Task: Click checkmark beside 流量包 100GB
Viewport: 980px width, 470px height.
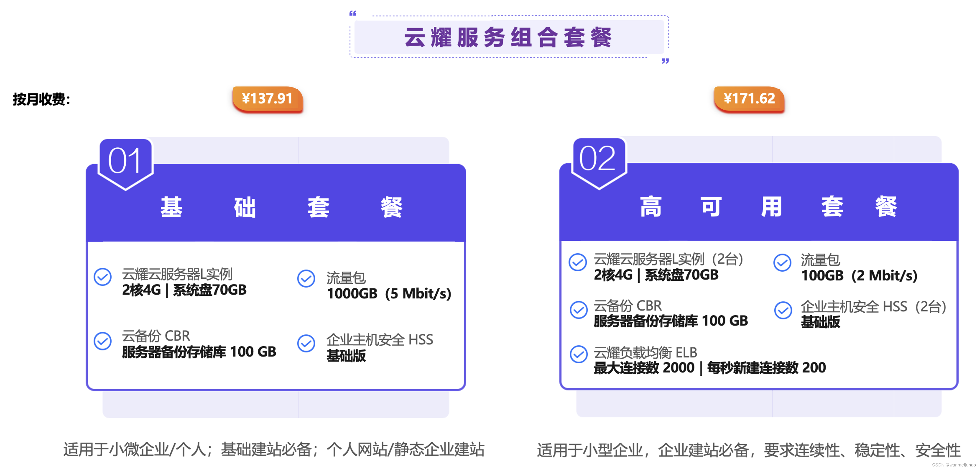Action: point(782,262)
